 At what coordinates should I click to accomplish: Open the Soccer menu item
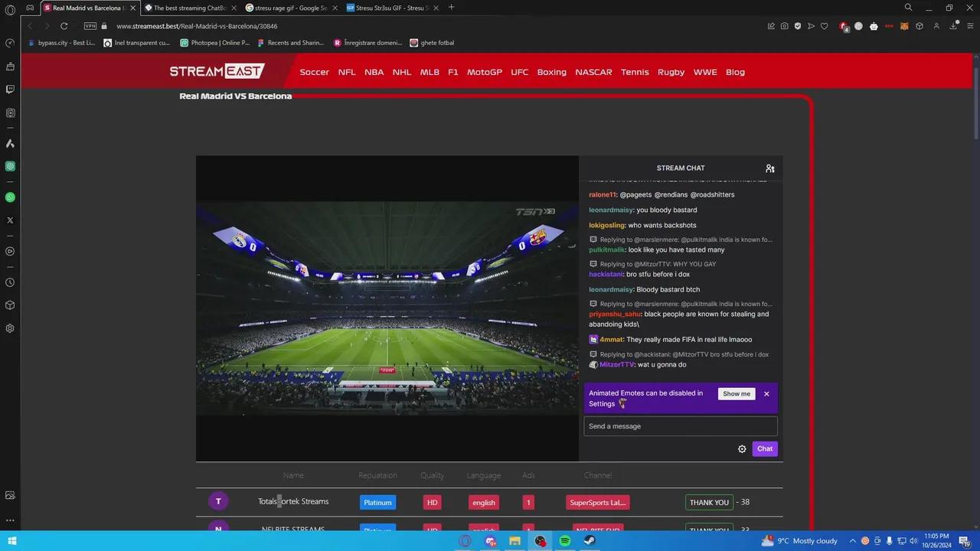315,72
